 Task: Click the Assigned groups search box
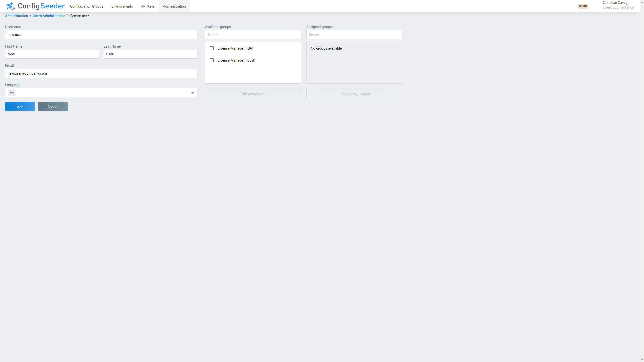point(354,35)
